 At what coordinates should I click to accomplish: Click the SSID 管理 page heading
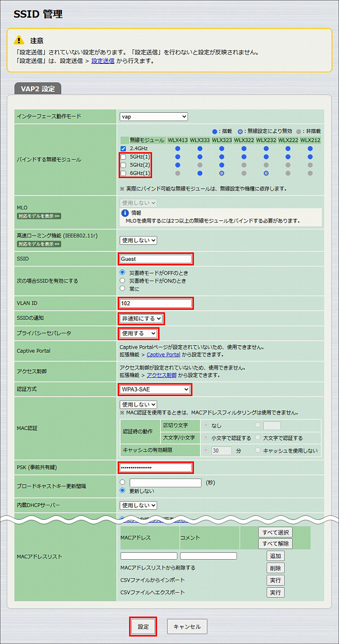pos(38,14)
